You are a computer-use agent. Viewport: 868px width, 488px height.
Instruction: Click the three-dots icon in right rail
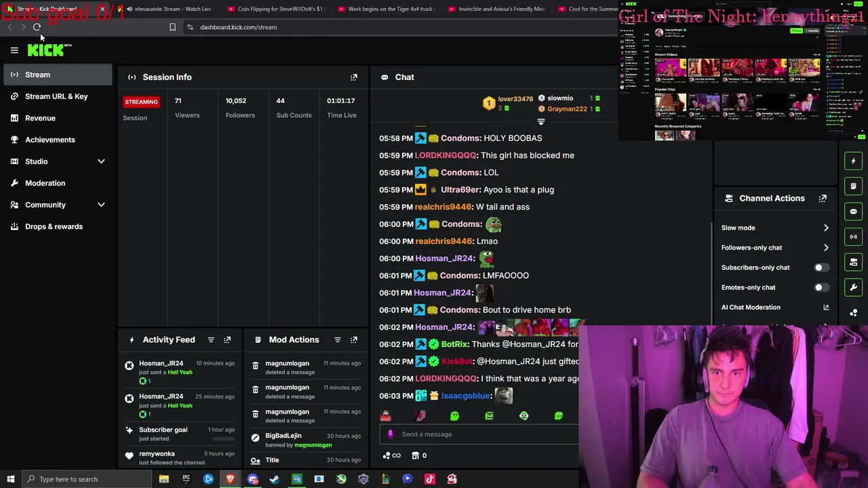[854, 312]
